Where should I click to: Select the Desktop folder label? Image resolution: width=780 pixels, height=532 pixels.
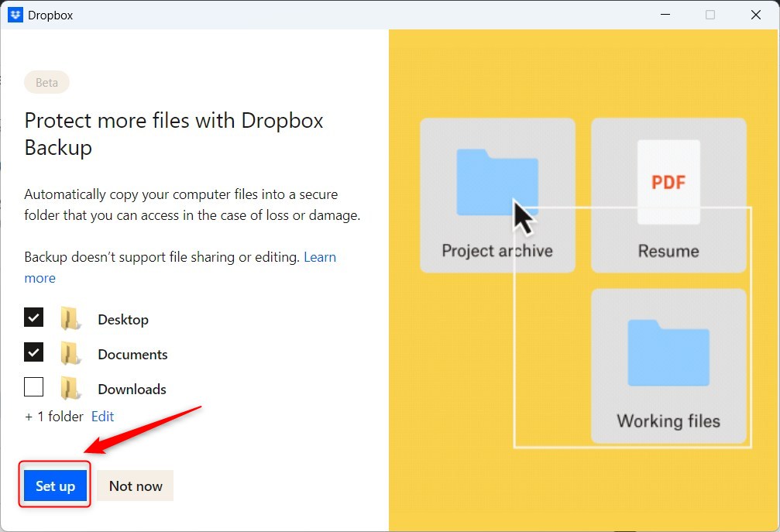click(x=123, y=319)
